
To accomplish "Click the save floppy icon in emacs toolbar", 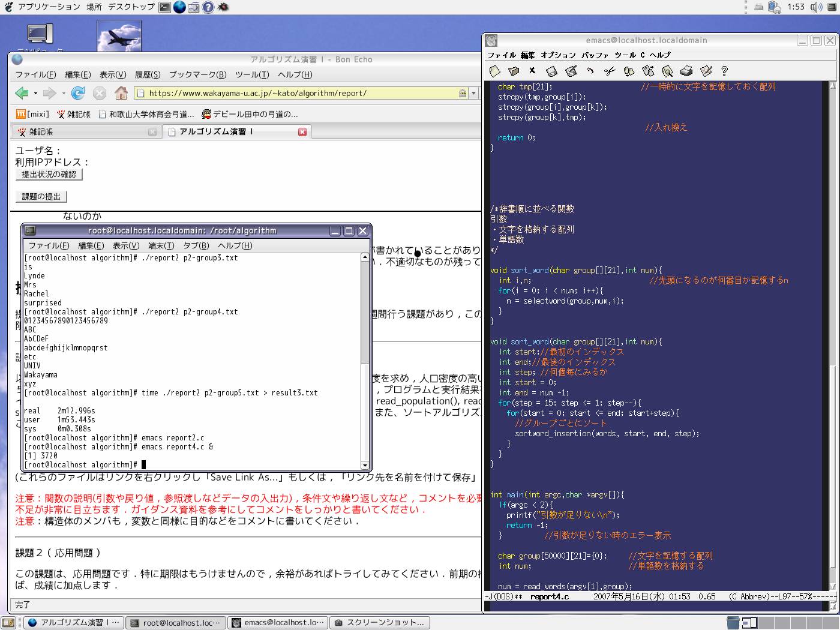I will pyautogui.click(x=552, y=71).
